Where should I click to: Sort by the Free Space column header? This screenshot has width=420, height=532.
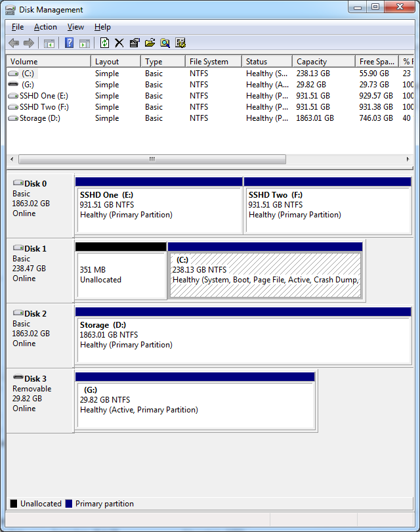[x=377, y=62]
